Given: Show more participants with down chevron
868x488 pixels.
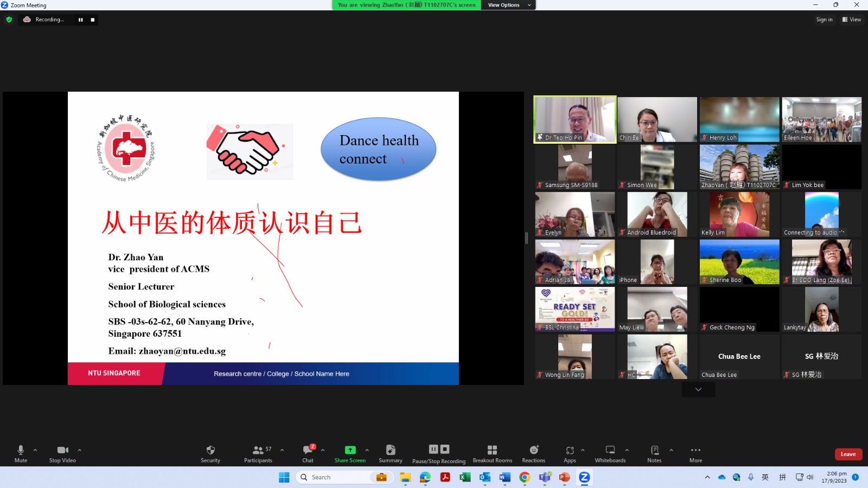Looking at the screenshot, I should [698, 389].
